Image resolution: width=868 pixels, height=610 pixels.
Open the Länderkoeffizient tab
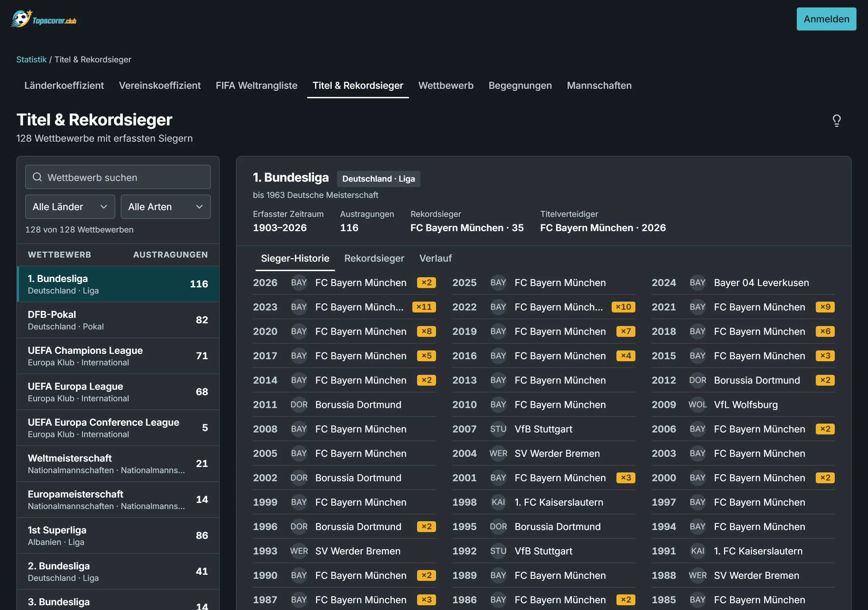pyautogui.click(x=64, y=85)
